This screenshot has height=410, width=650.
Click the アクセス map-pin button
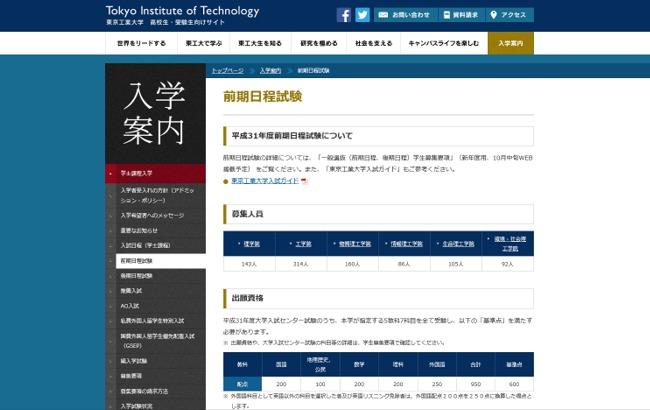click(x=509, y=15)
